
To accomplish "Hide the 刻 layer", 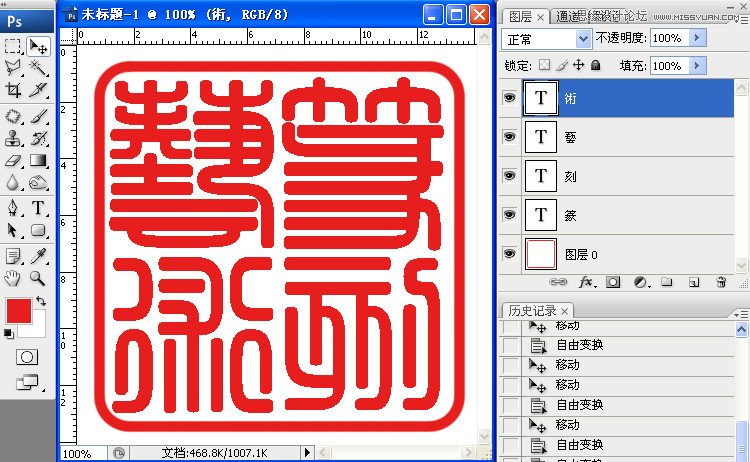I will coord(509,176).
